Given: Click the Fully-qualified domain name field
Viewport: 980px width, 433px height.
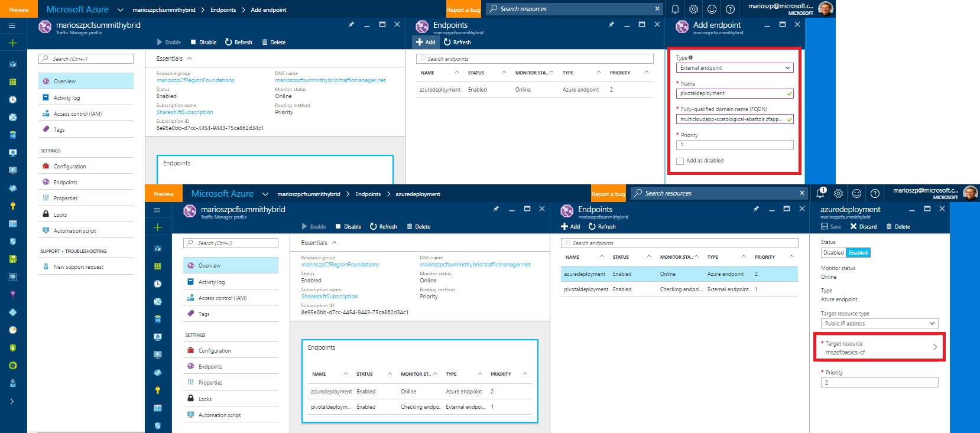Looking at the screenshot, I should tap(735, 119).
